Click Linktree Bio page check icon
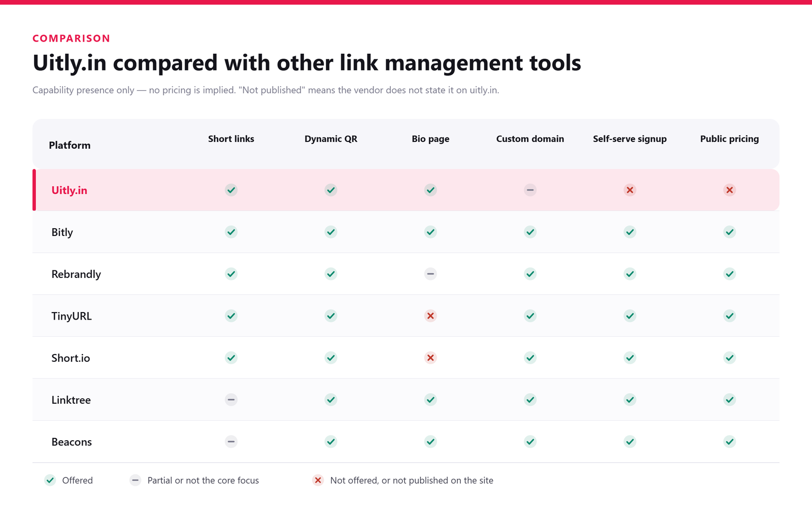Image resolution: width=812 pixels, height=522 pixels. coord(430,400)
